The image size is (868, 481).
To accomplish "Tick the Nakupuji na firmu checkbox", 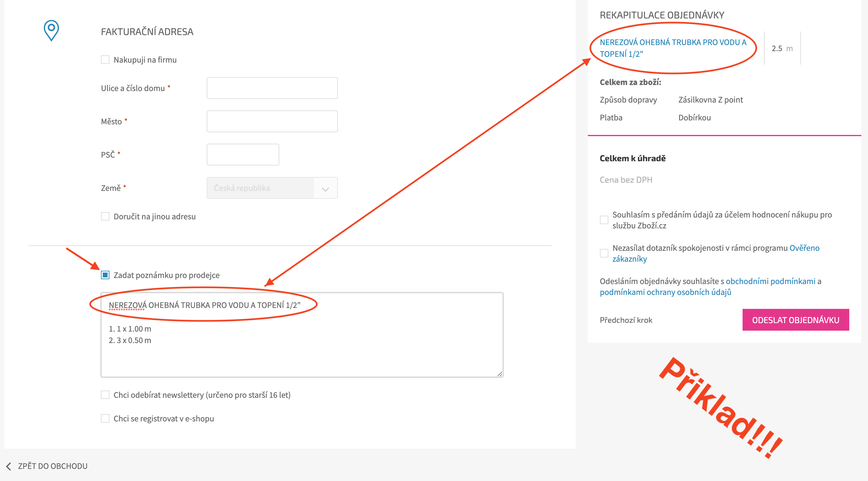I will point(105,60).
